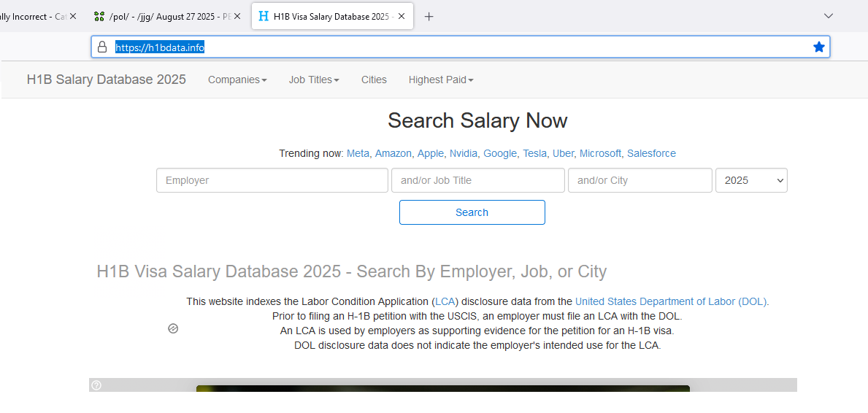Close the H1B Visa Salary Database tab
The width and height of the screenshot is (868, 413).
(402, 16)
